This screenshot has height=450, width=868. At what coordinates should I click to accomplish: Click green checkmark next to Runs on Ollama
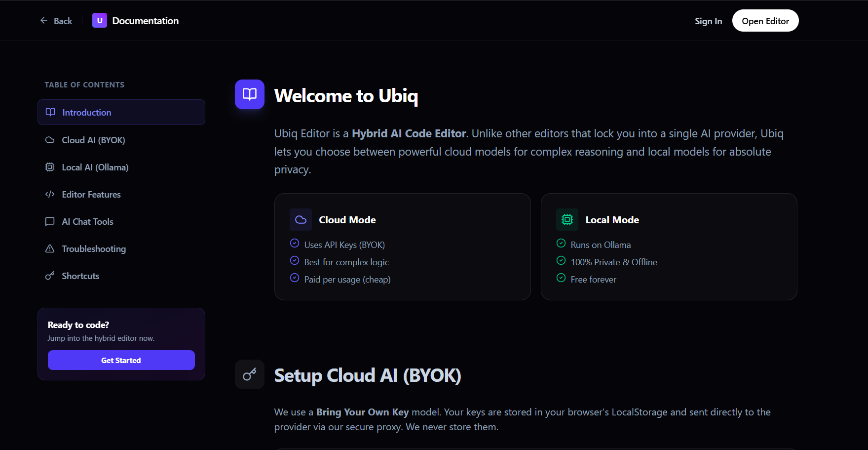[561, 243]
